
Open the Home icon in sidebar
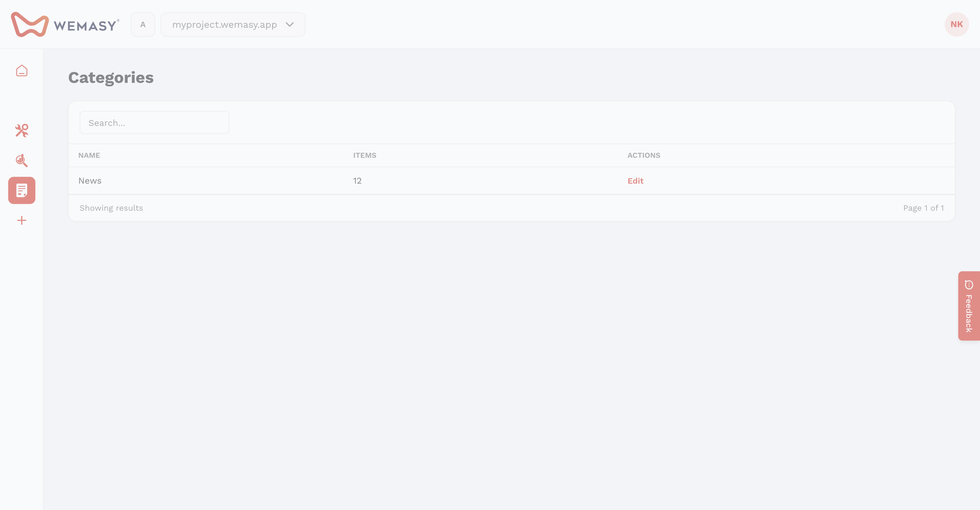(22, 71)
